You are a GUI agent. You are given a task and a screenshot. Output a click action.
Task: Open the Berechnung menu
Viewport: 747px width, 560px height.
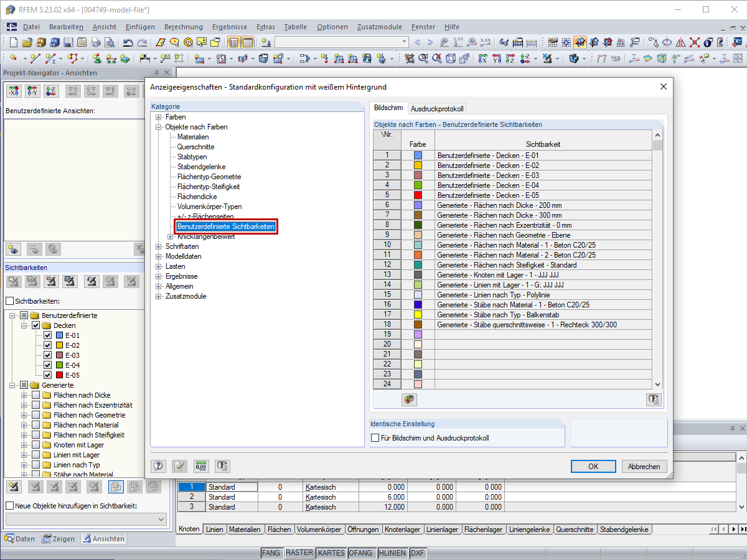coord(184,27)
